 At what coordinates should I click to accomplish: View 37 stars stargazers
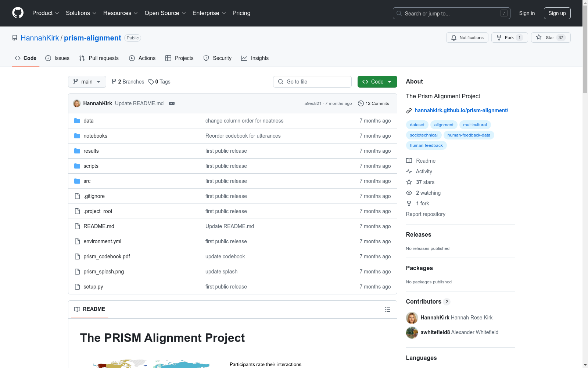click(x=420, y=182)
